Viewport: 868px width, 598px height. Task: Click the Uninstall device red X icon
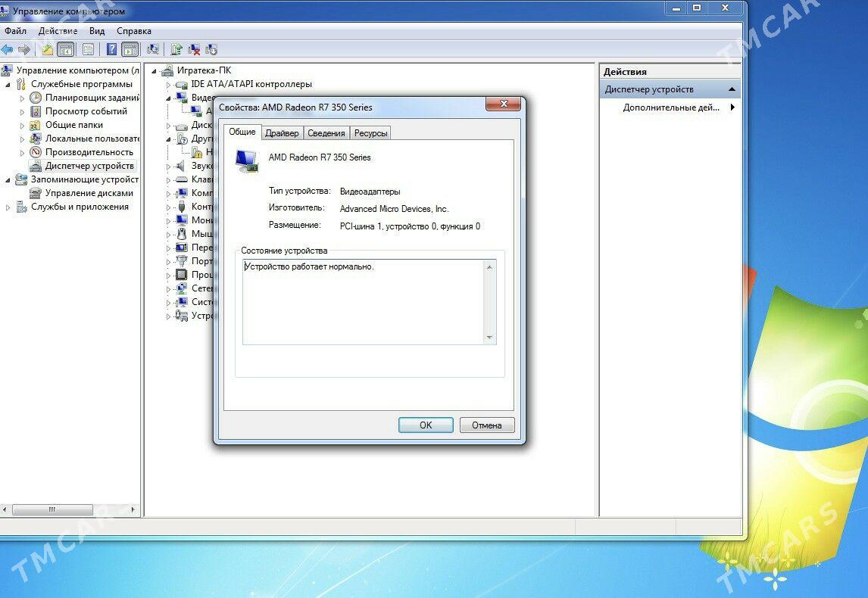click(194, 50)
